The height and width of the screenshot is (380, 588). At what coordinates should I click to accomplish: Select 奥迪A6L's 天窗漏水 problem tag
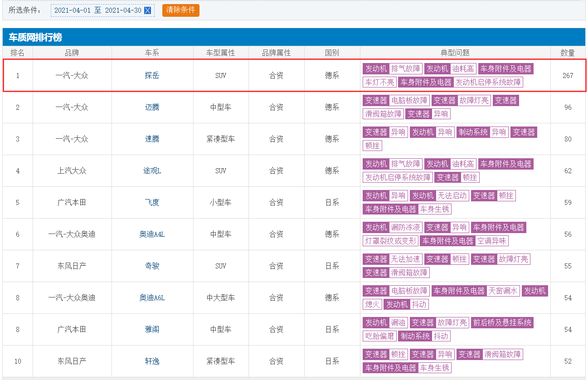[x=503, y=291]
